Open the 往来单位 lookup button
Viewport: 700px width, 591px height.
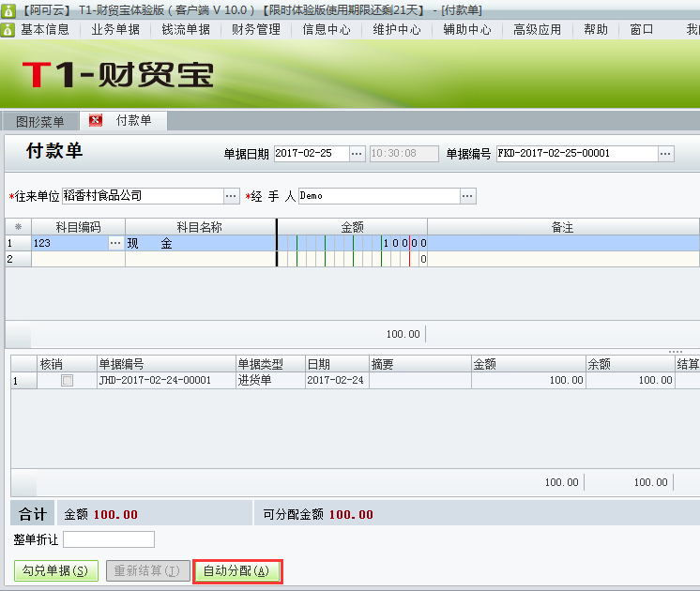point(231,196)
